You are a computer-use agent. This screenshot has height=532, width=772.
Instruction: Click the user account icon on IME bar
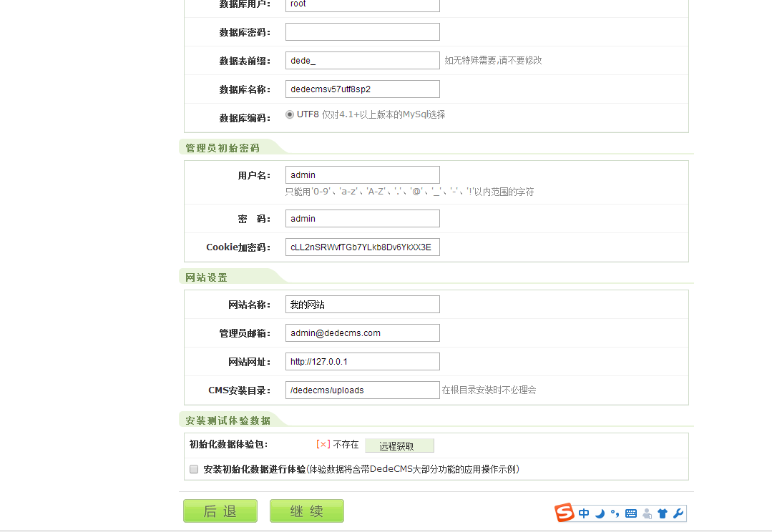point(647,513)
